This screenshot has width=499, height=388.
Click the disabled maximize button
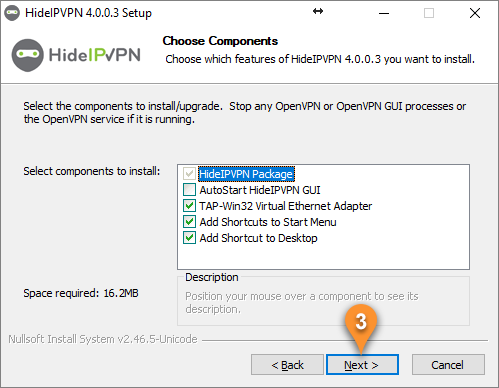(x=429, y=13)
